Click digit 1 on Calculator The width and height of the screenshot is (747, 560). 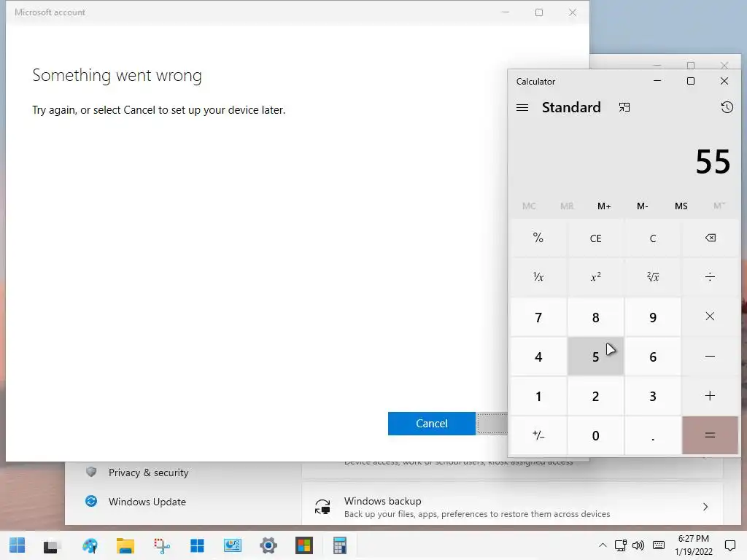538,396
